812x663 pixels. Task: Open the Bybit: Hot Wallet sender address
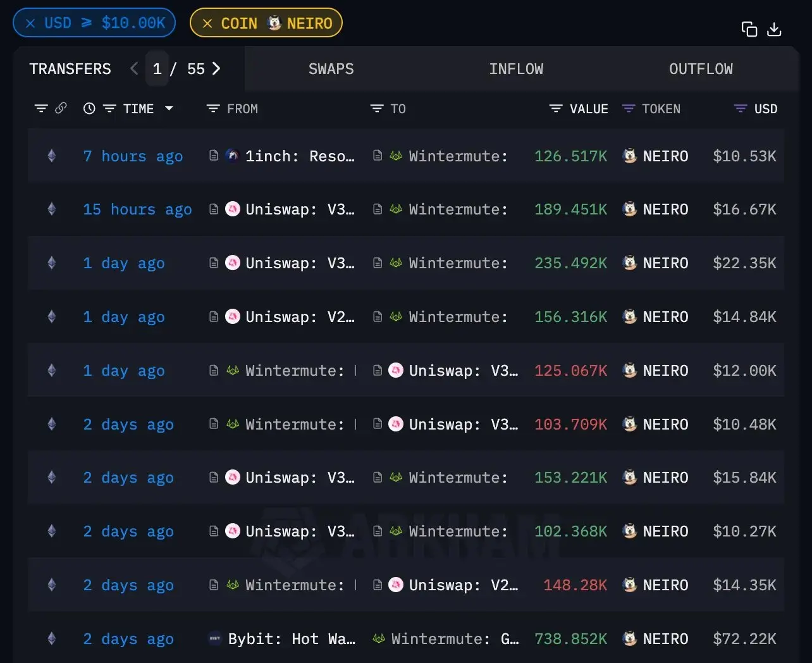[291, 639]
